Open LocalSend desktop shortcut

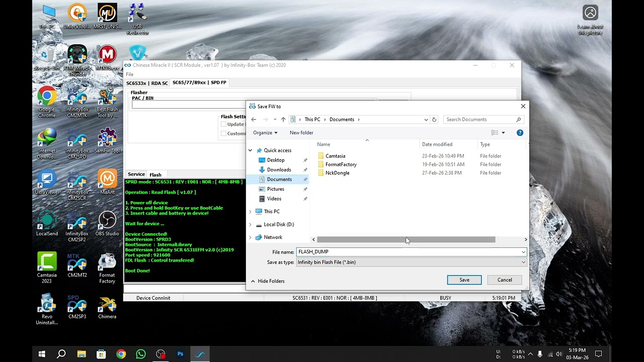click(47, 224)
